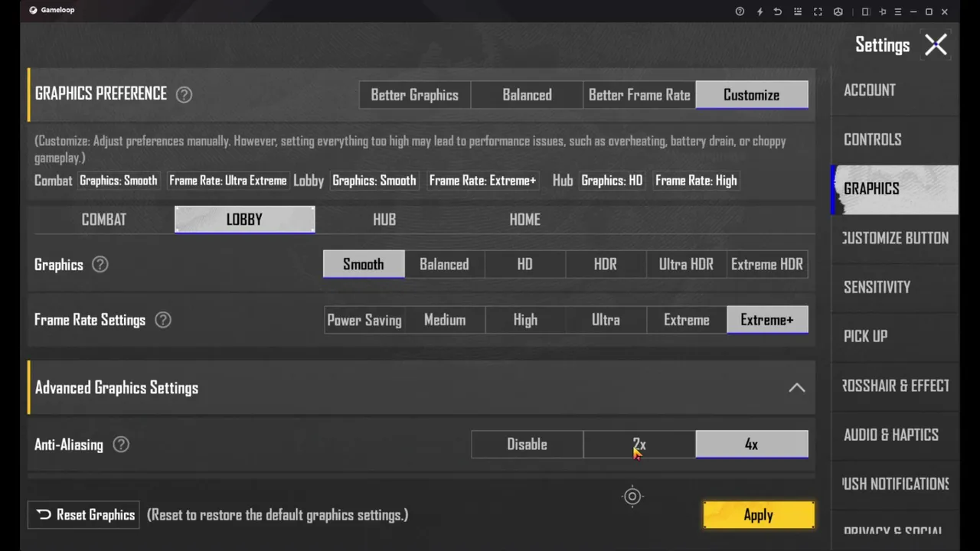Screen dimensions: 980x551
Task: Switch to the COMBAT tab
Action: 104,220
